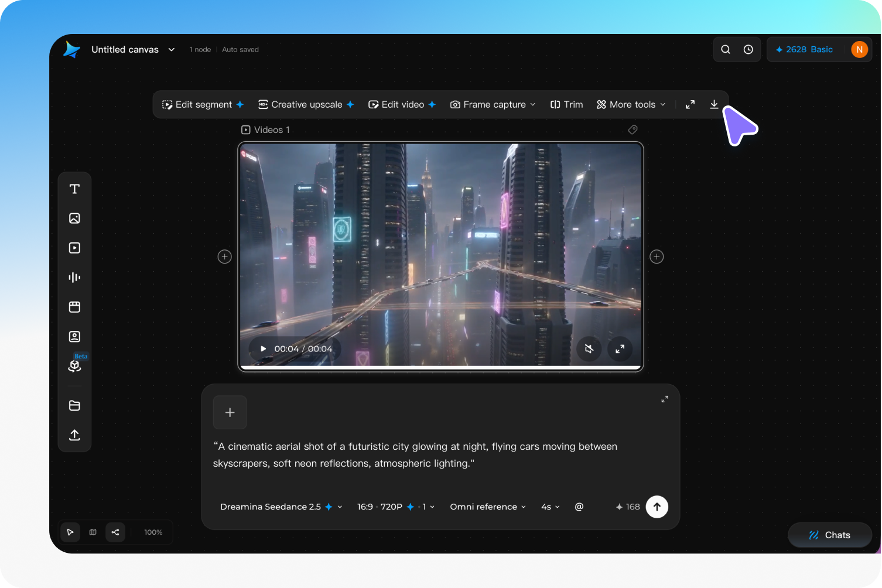Screen dimensions: 882x588
Task: Select the pointer tool at bottom left
Action: click(70, 532)
